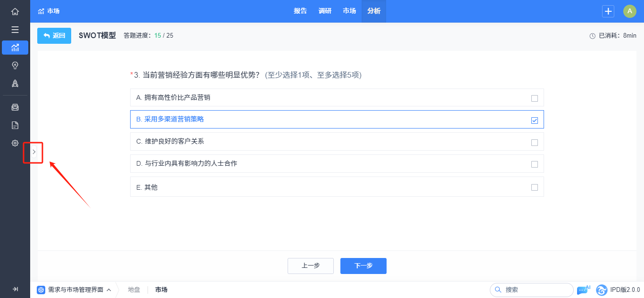Open the AI chat assistant icon
The image size is (644, 298).
(583, 290)
